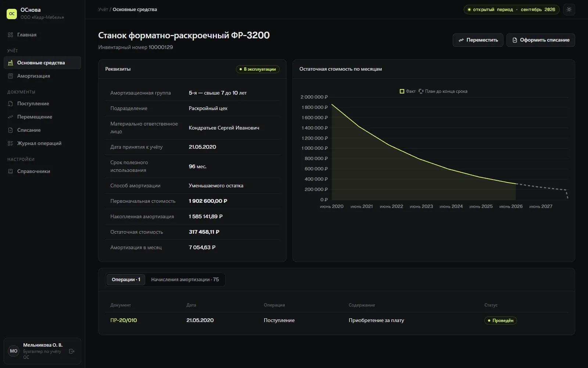Open the Журнал операций page
This screenshot has height=368, width=588.
pyautogui.click(x=42, y=143)
